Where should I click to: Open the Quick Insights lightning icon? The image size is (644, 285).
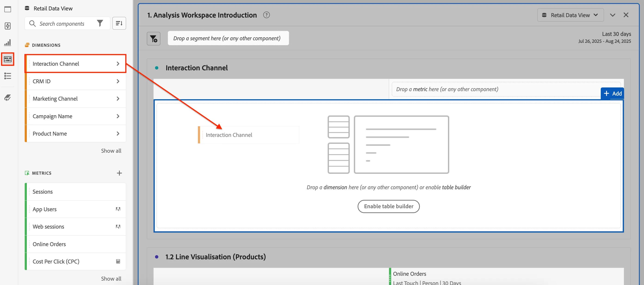(8, 26)
